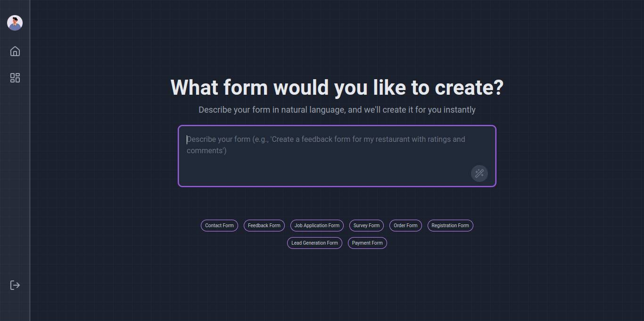Pick the Payment Form chip
The width and height of the screenshot is (644, 321).
coord(367,243)
